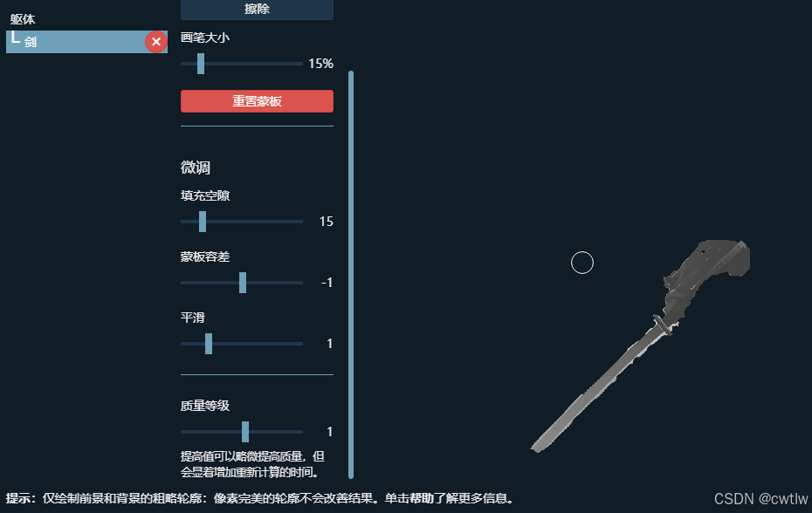
Task: Click the settings panel vertical scrollbar
Action: tap(351, 274)
